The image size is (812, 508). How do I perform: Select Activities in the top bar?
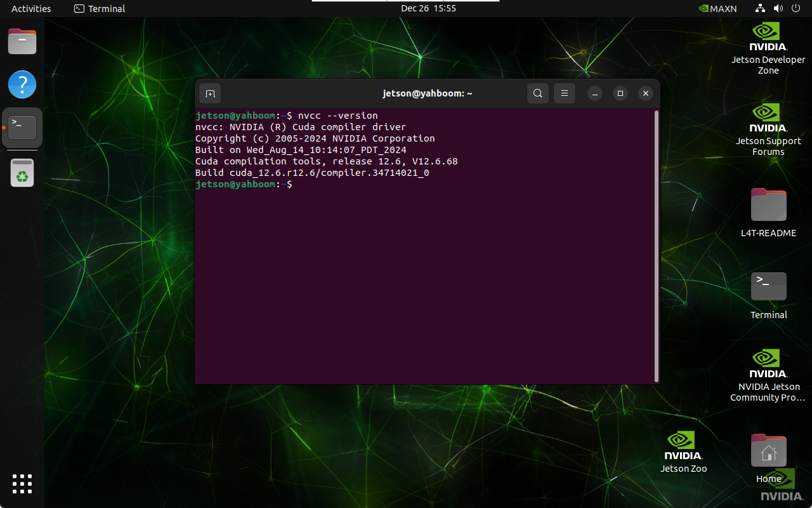click(x=30, y=8)
